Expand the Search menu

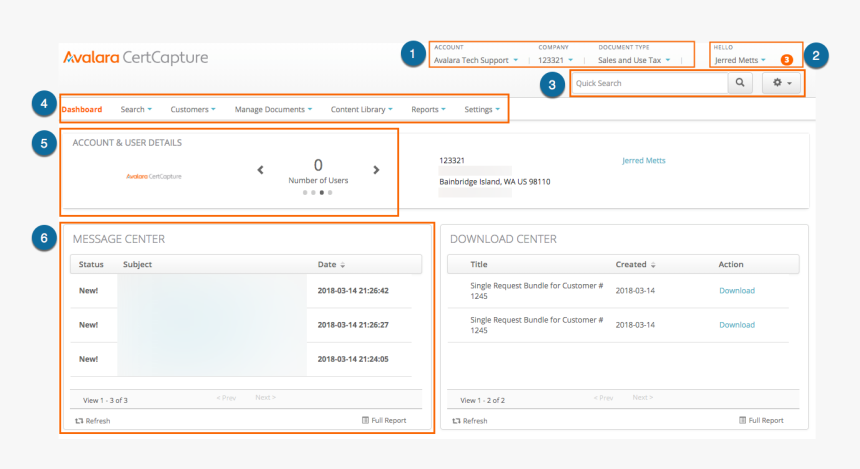tap(136, 109)
